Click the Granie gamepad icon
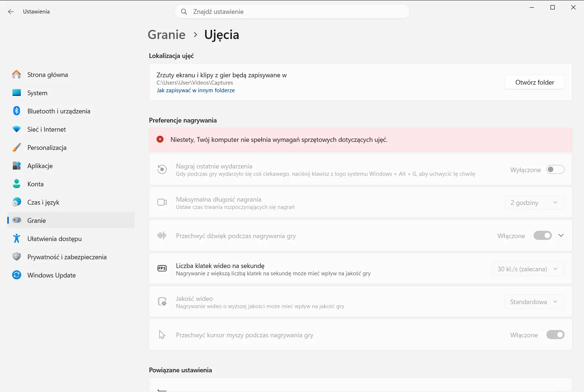This screenshot has width=584, height=392. (x=16, y=220)
